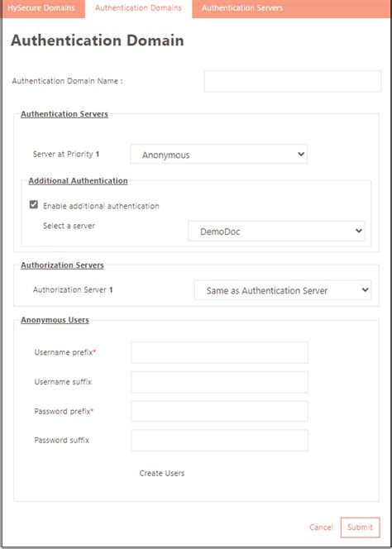Open the Server at Priority 1 dropdown

click(218, 155)
